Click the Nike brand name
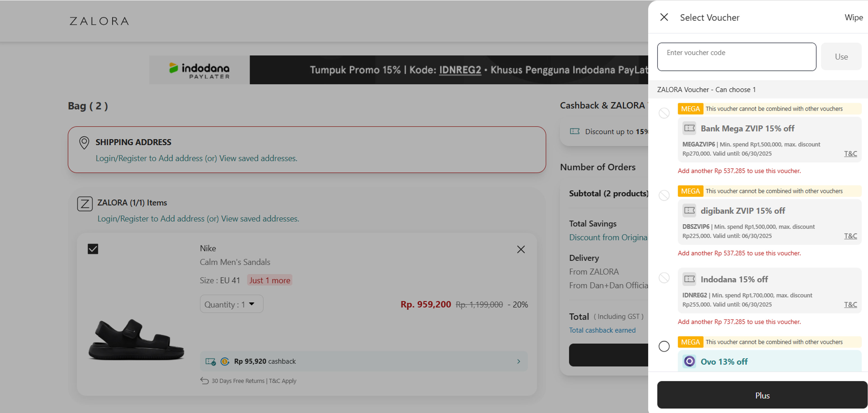This screenshot has height=413, width=868. pos(208,248)
